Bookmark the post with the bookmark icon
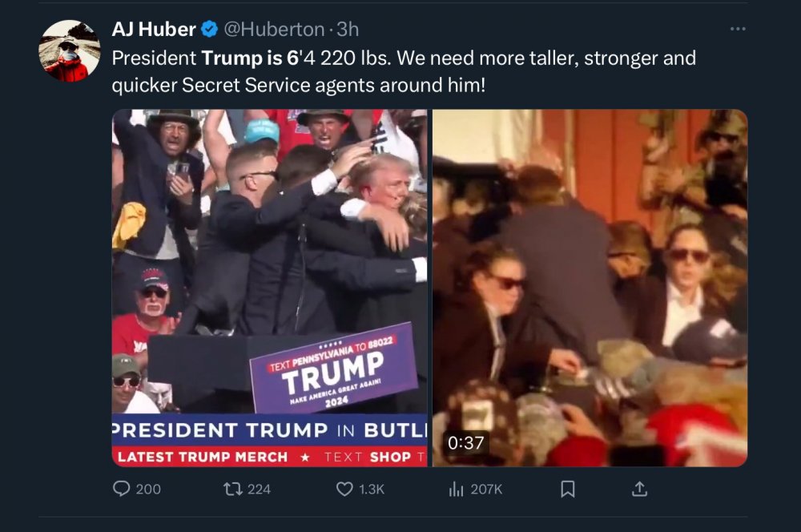Viewport: 801px width, 532px height. [568, 489]
